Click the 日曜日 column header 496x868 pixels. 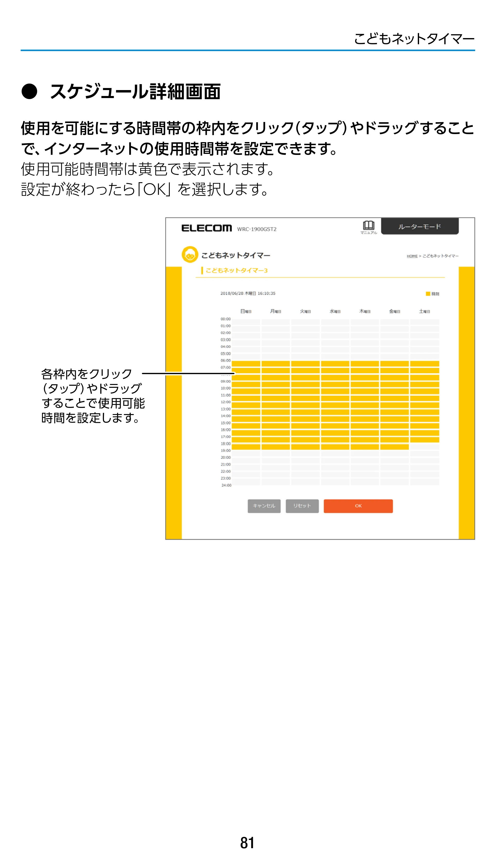(246, 311)
